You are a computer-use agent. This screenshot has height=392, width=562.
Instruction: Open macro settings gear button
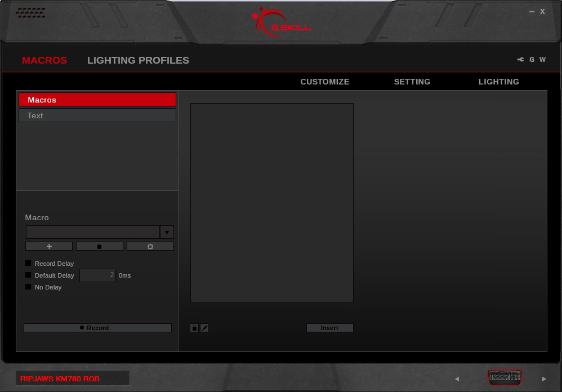tap(150, 247)
